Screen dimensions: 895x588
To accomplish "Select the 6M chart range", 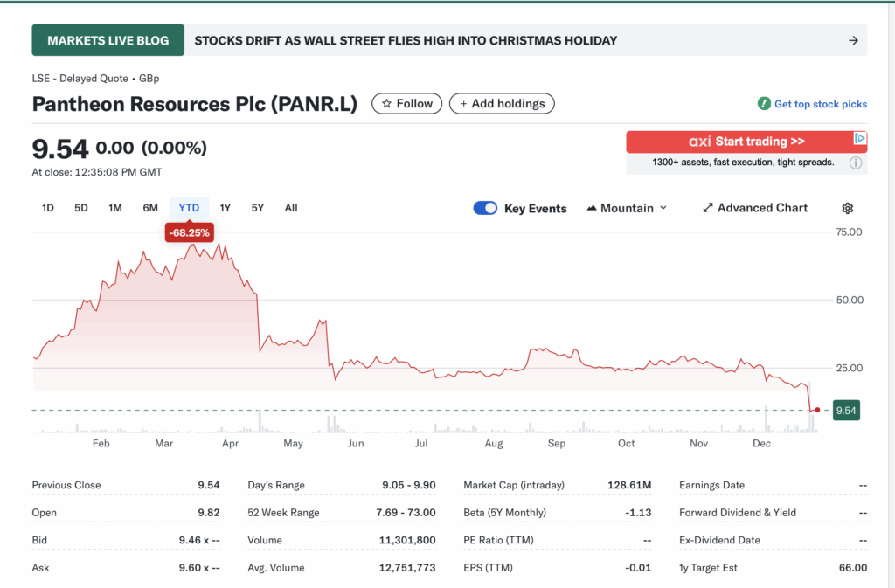I will [x=149, y=208].
